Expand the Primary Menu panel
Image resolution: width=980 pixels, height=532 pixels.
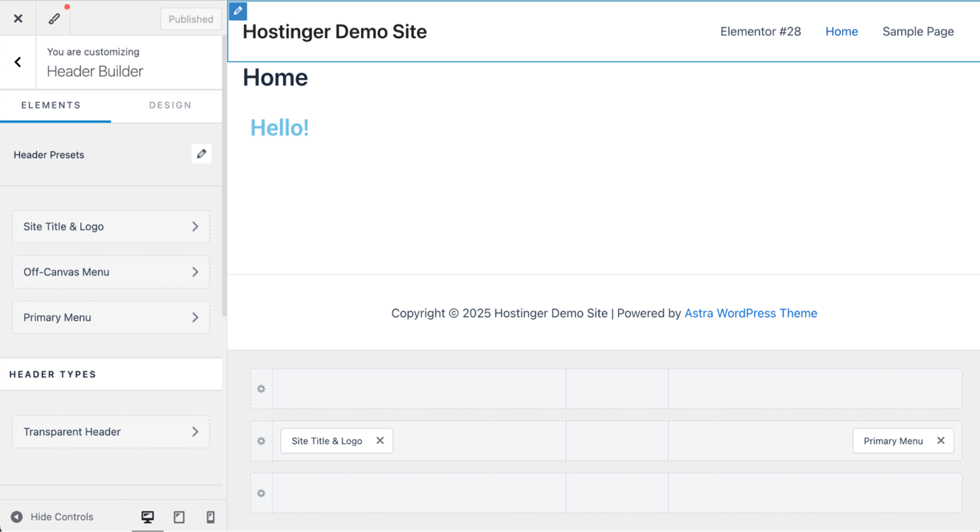click(110, 317)
